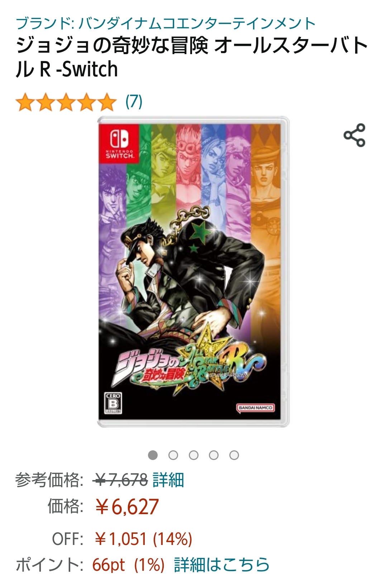Viewport: 387px width, 588px height.
Task: Open the five-star rating icons
Action: [66, 102]
